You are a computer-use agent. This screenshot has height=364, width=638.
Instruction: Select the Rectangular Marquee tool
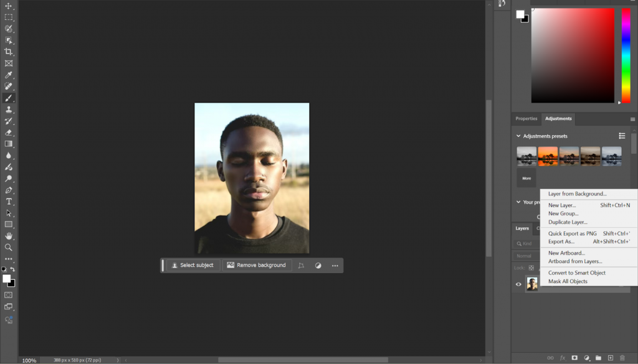8,17
